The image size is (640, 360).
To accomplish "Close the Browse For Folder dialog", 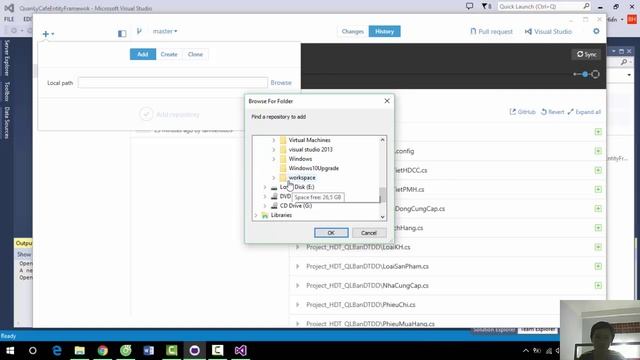I will pyautogui.click(x=387, y=101).
